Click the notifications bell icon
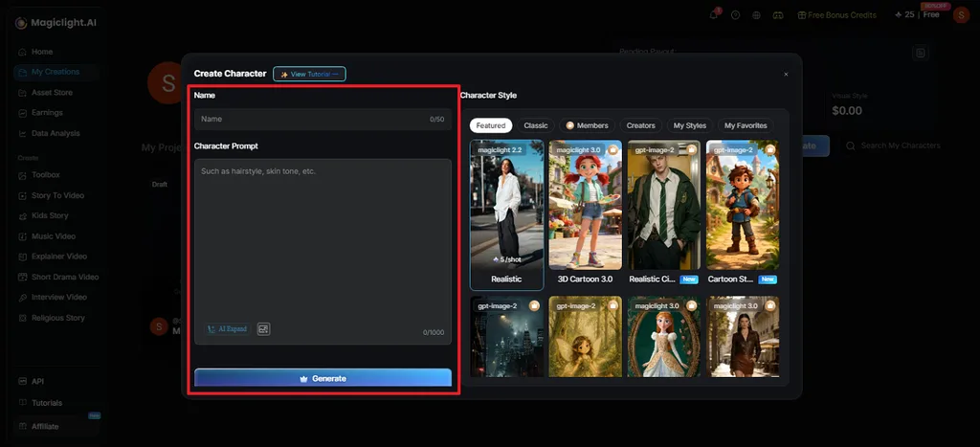The width and height of the screenshot is (980, 447). (714, 15)
